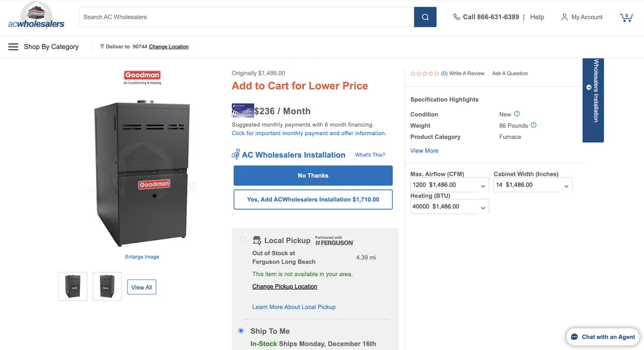This screenshot has height=350, width=644.
Task: Click the No Thanks button
Action: pyautogui.click(x=313, y=176)
